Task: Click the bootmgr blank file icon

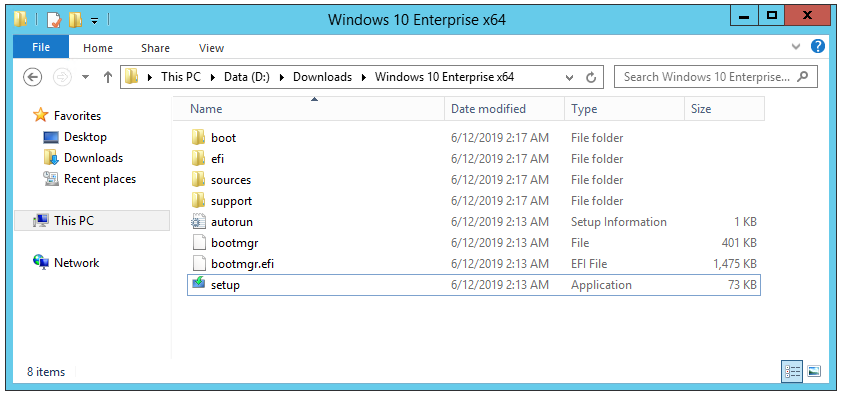Action: [199, 243]
